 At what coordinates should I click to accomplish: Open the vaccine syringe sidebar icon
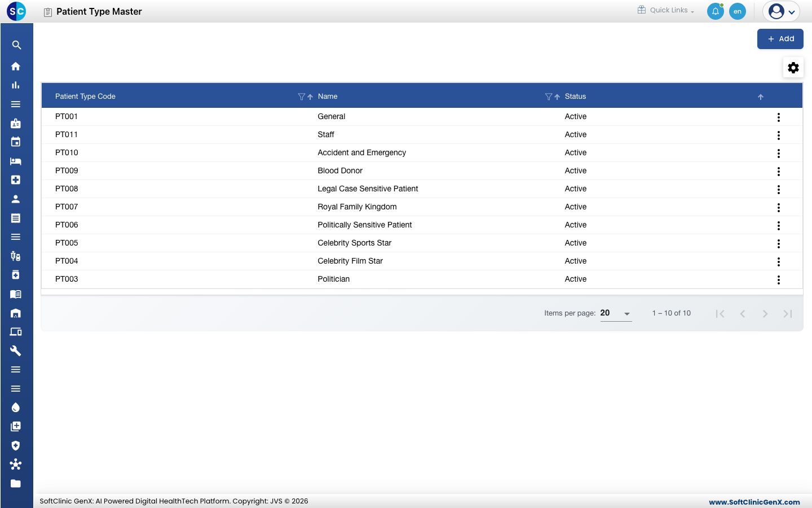pyautogui.click(x=16, y=256)
